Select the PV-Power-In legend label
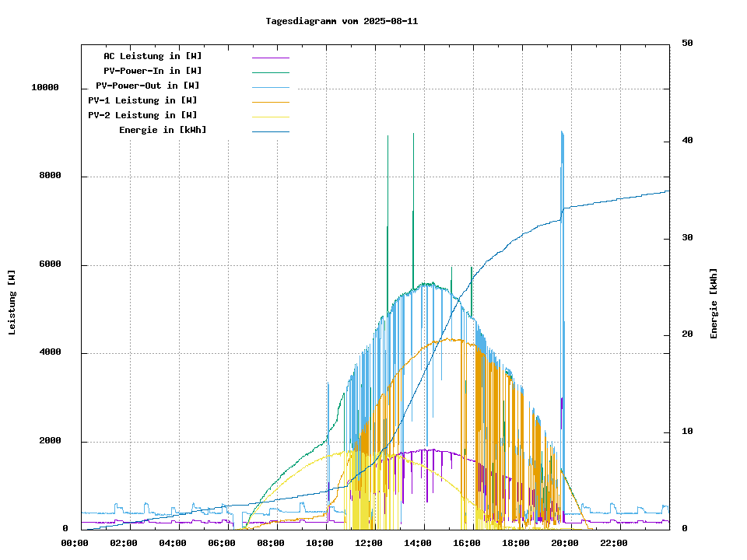The height and width of the screenshot is (560, 747). tap(153, 71)
